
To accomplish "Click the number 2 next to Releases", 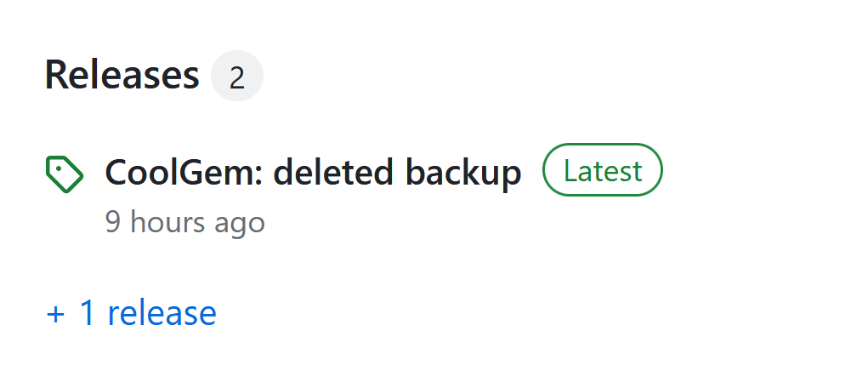I will coord(237,77).
